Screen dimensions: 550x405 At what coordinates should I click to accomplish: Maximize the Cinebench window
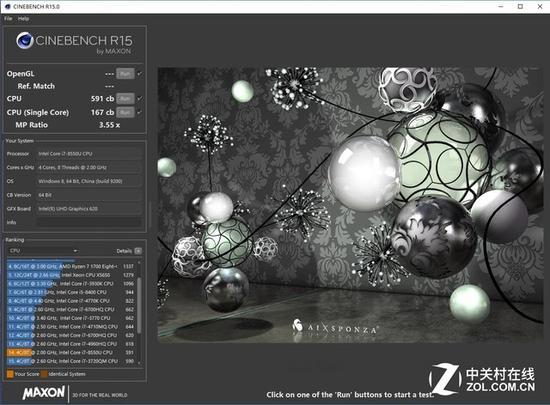(521, 6)
